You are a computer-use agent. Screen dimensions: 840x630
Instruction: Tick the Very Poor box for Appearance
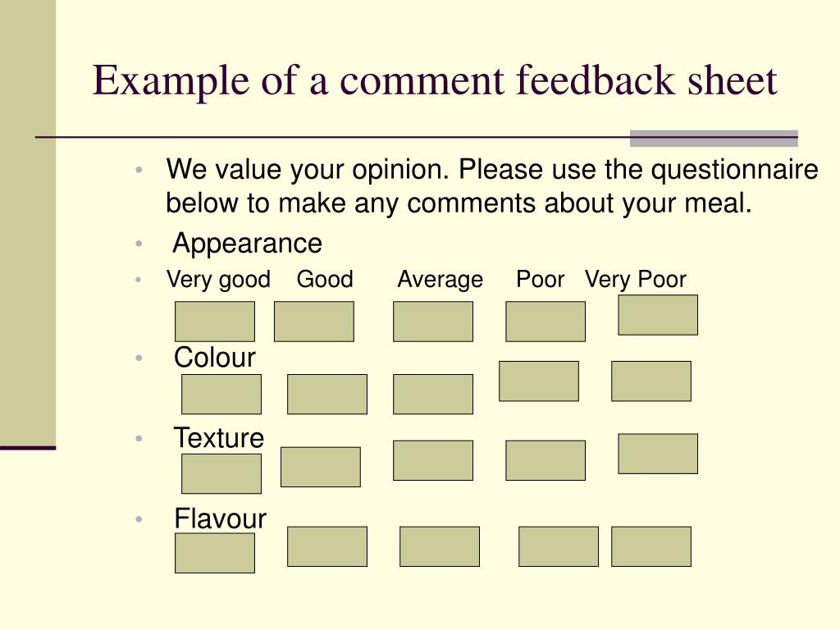(x=658, y=315)
